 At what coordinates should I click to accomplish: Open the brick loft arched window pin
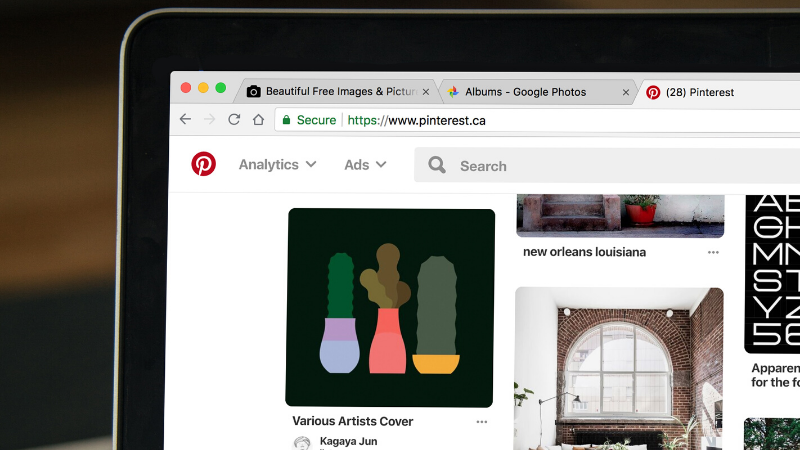[x=618, y=368]
